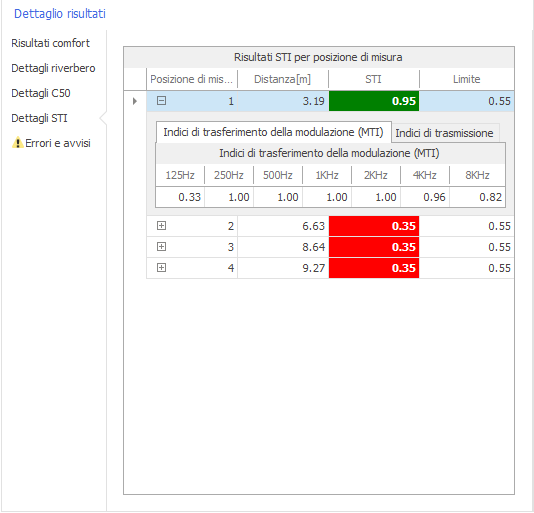The image size is (534, 513).
Task: Click the 125Hz column header
Action: coord(180,175)
